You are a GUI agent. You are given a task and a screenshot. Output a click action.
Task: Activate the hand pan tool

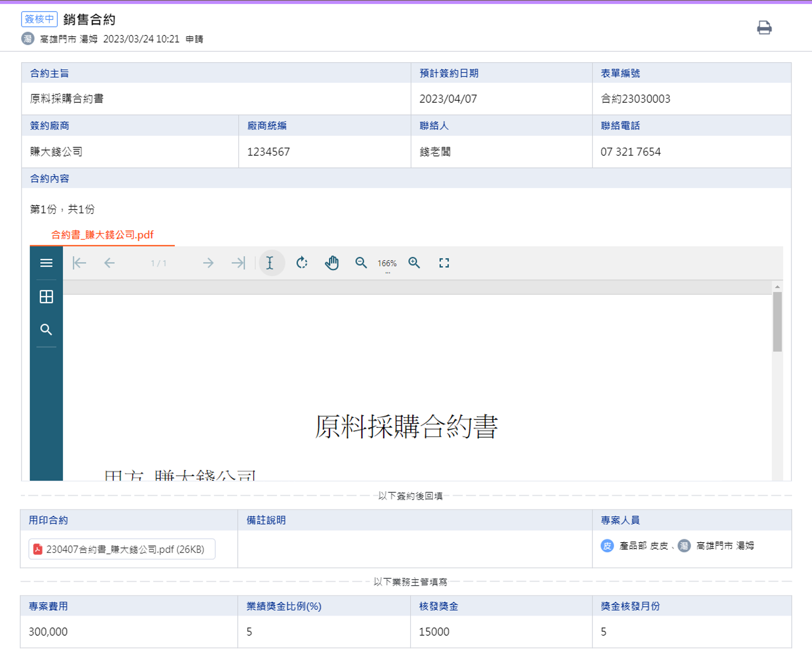click(332, 263)
